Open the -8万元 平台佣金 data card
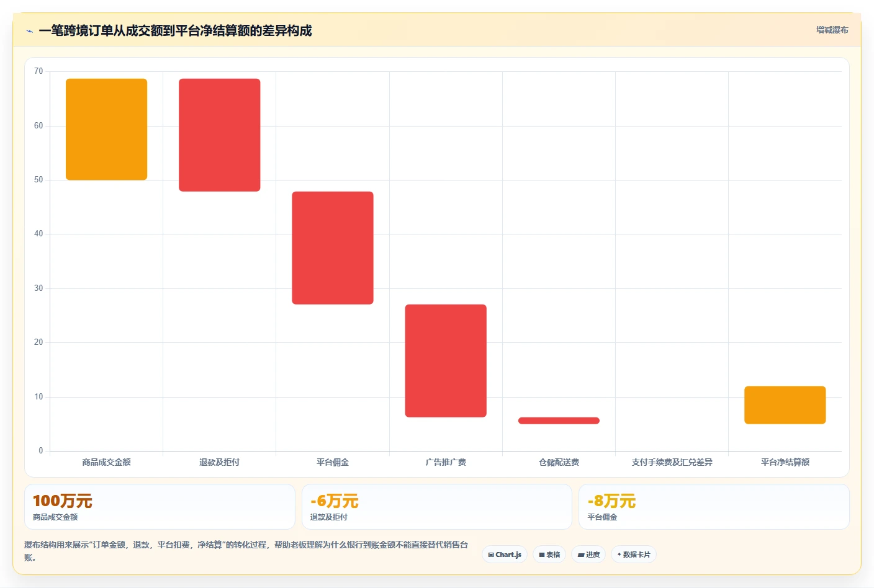 [714, 507]
